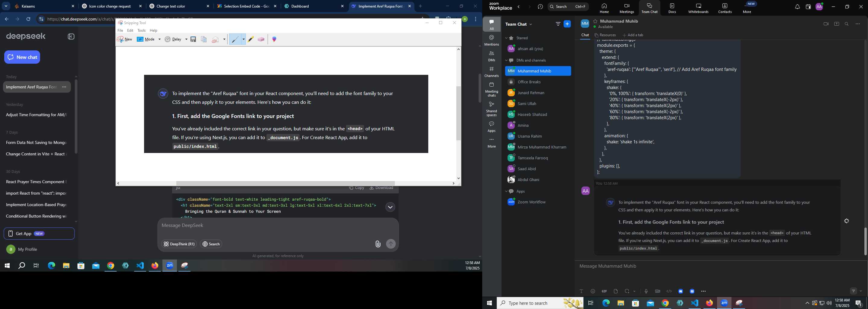Open the File menu in Snipping Tool
This screenshot has width=868, height=309.
(120, 30)
